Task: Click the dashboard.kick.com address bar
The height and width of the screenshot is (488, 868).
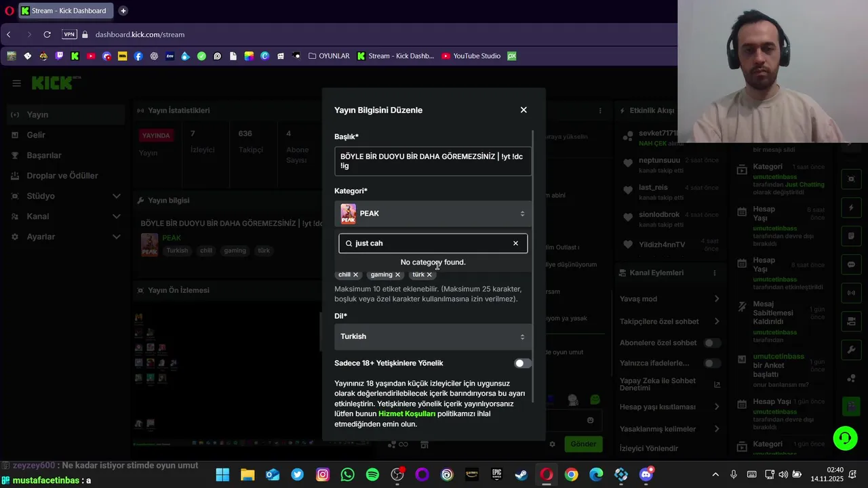Action: pyautogui.click(x=140, y=35)
